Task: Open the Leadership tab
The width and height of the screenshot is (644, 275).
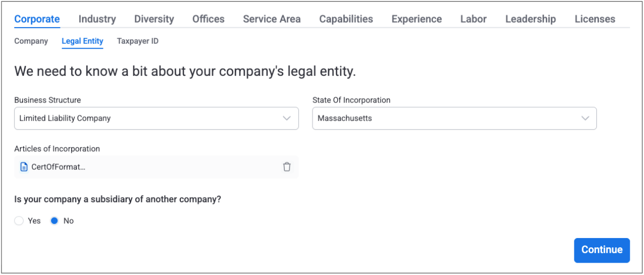Action: (530, 19)
